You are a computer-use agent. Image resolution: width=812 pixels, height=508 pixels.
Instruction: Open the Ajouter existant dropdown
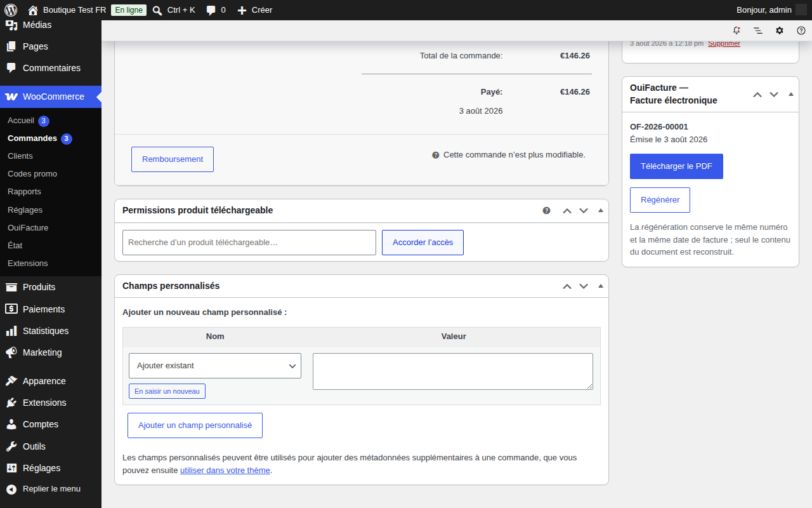click(215, 366)
